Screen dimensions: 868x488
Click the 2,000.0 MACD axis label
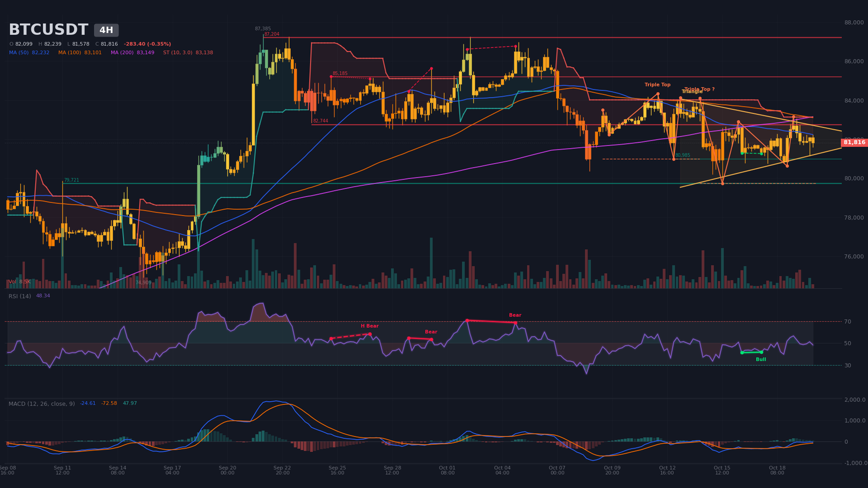(855, 400)
